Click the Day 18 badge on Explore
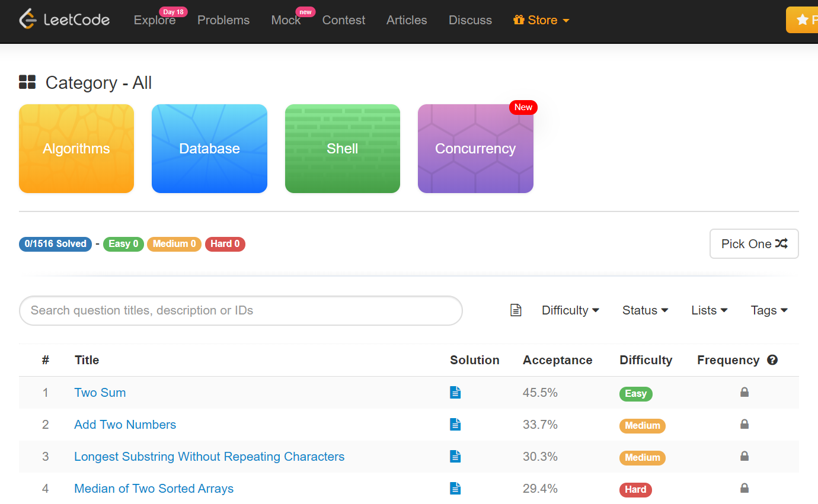The image size is (818, 504). click(x=173, y=12)
